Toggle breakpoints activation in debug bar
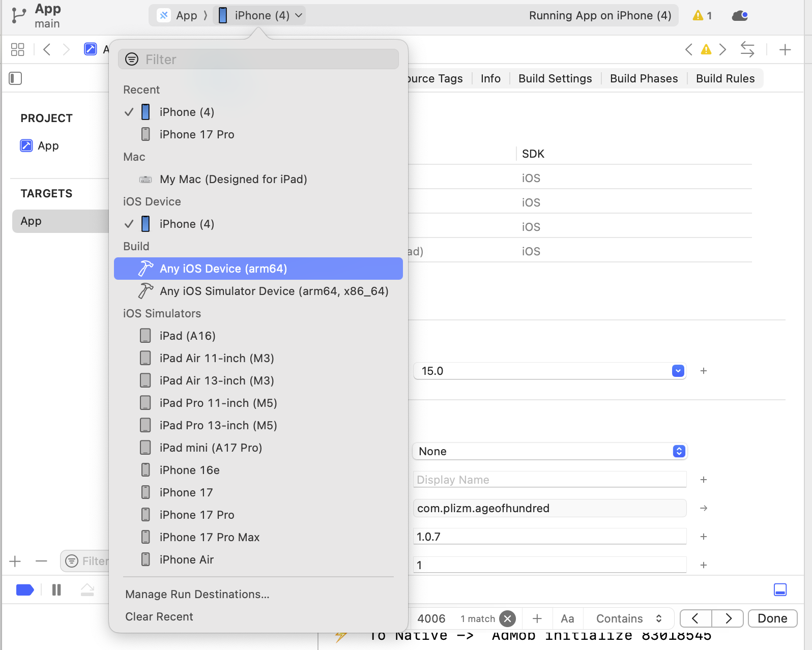 (x=25, y=590)
